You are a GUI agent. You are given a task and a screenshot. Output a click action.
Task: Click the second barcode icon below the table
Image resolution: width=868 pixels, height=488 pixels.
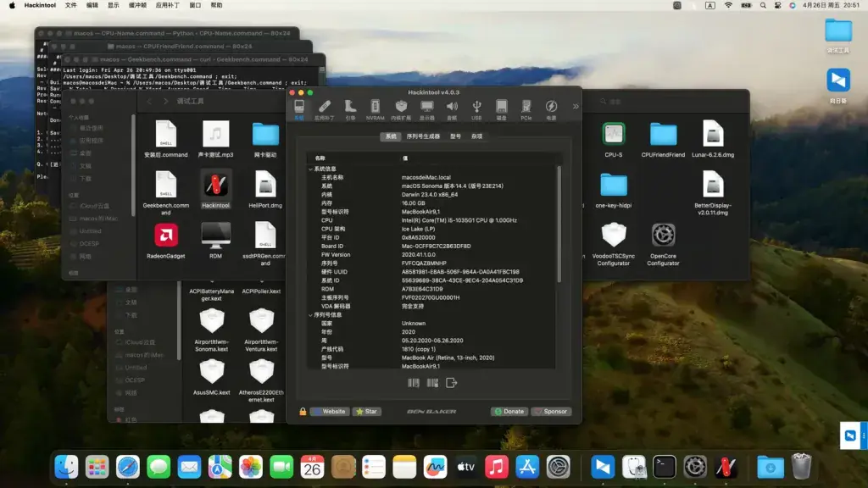click(432, 383)
